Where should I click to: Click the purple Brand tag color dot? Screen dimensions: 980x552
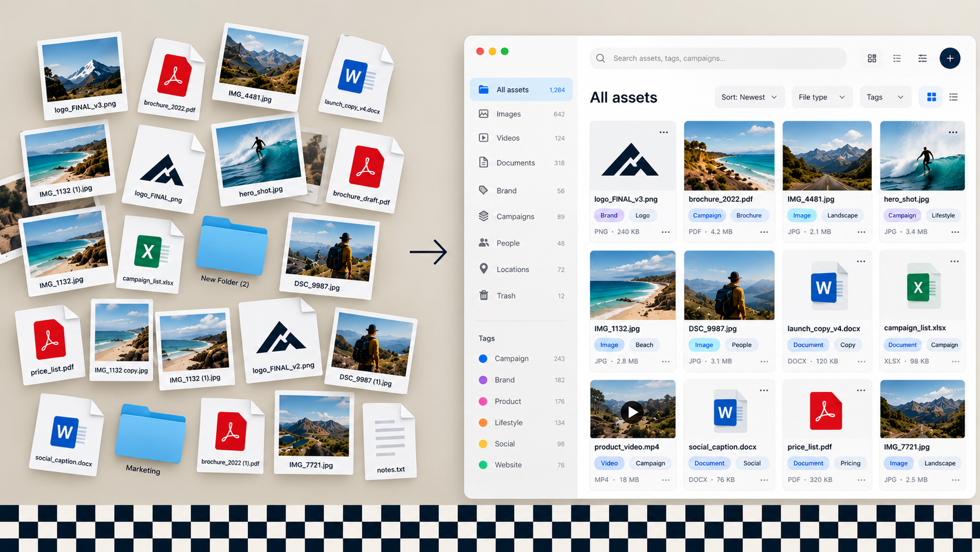(x=483, y=380)
